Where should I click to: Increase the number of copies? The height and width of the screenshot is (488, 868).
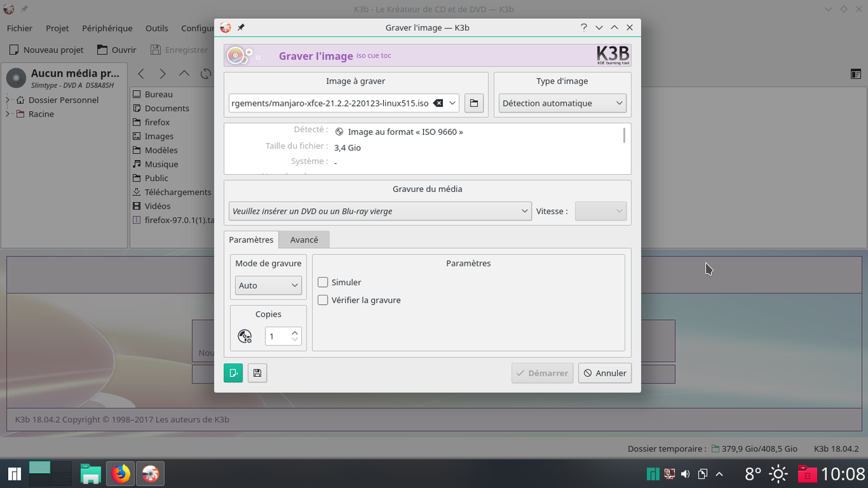pos(294,332)
